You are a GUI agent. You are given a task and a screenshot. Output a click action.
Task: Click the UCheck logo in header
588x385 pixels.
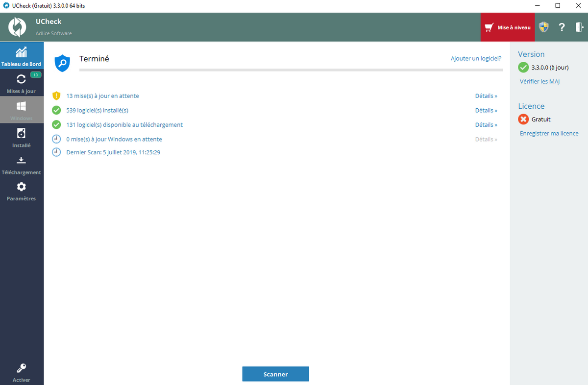(x=17, y=27)
